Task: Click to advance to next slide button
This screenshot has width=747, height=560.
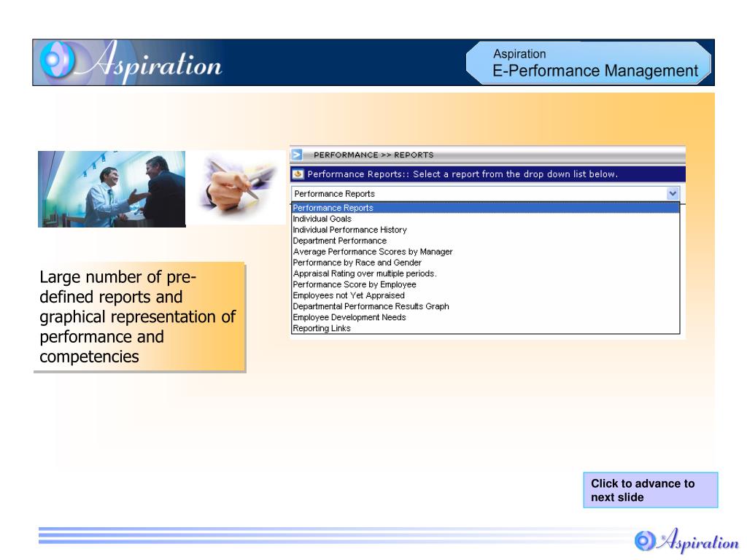Action: (650, 490)
